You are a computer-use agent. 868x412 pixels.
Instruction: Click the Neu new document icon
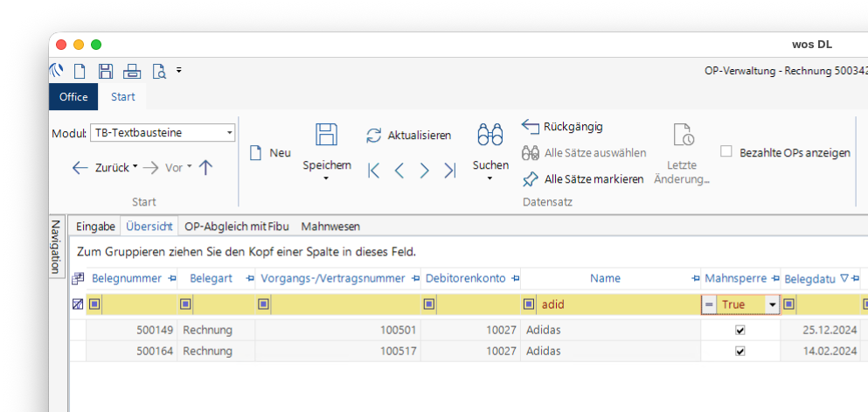click(x=256, y=152)
